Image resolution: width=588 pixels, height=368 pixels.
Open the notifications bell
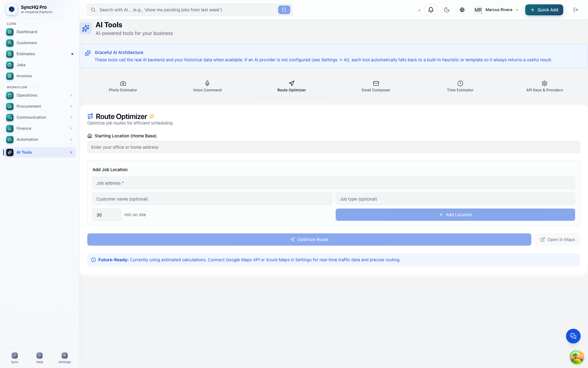[431, 10]
